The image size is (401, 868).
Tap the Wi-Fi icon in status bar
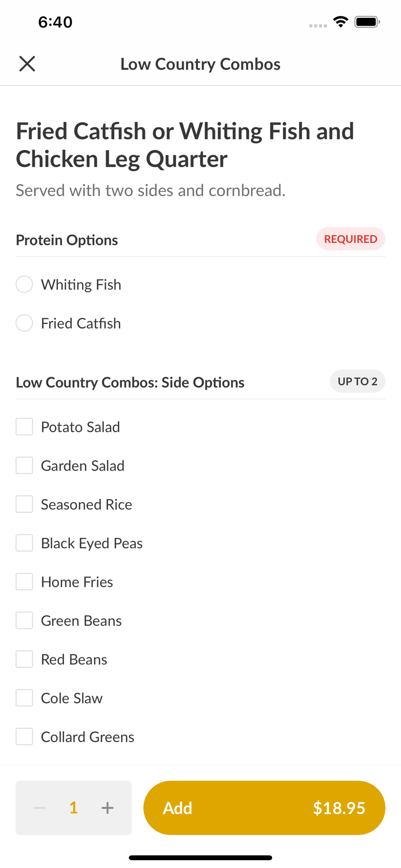click(341, 22)
